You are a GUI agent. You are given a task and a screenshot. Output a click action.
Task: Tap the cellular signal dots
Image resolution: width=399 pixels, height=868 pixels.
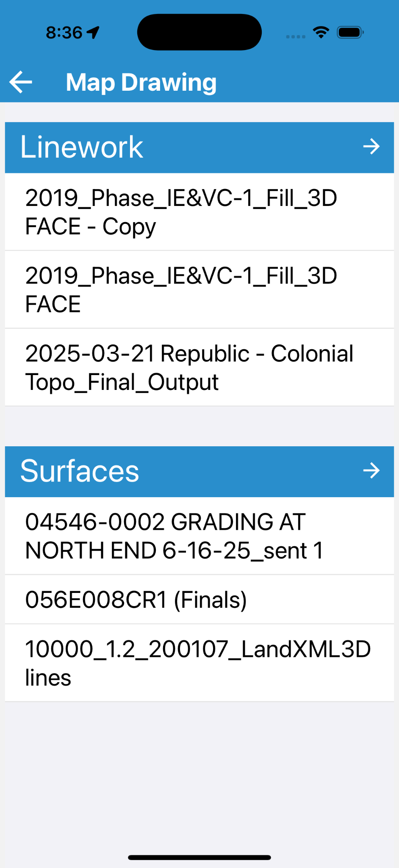296,36
